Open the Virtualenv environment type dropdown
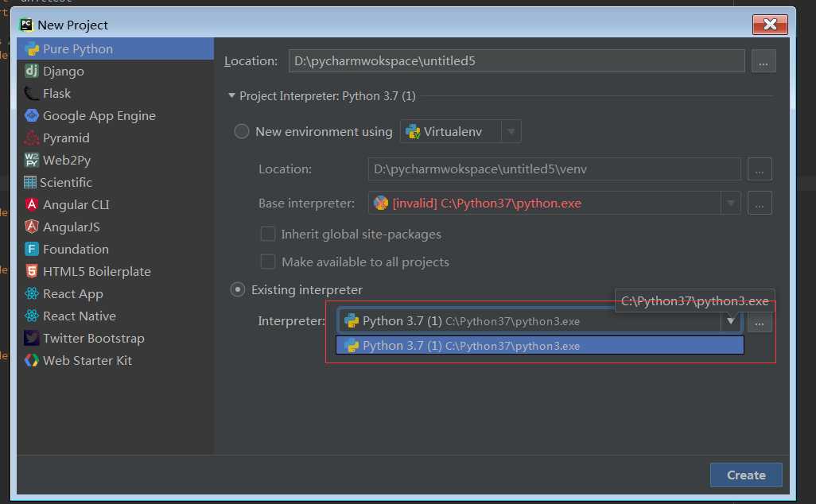816x504 pixels. click(511, 132)
